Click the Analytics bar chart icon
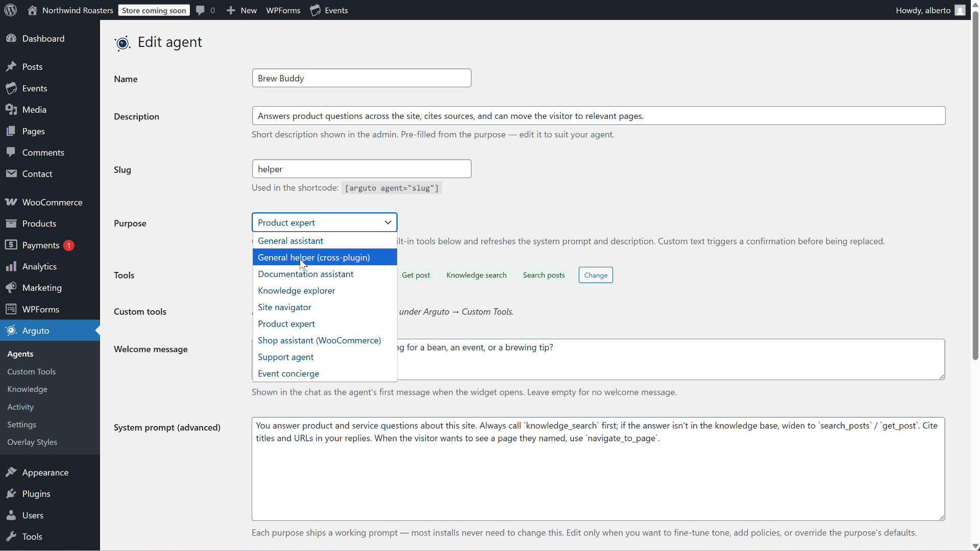 [11, 267]
